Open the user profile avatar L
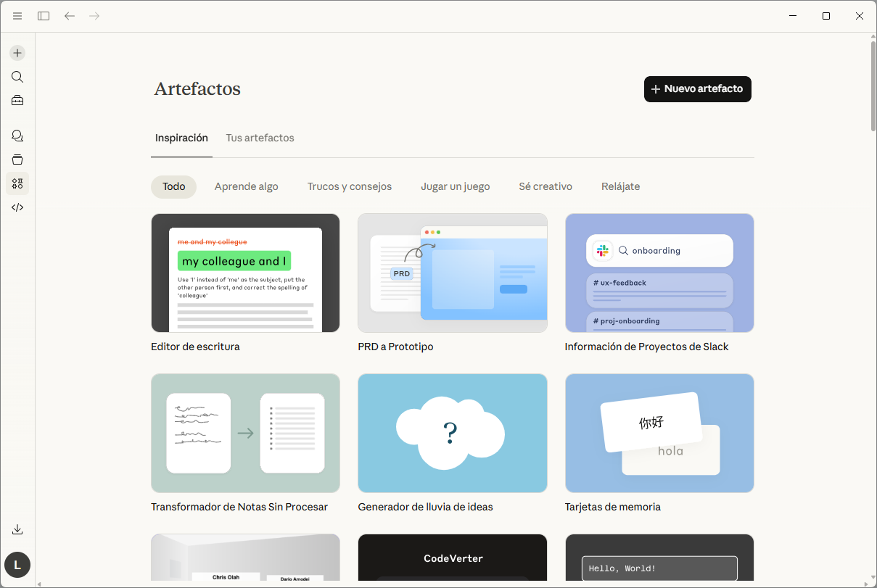 click(17, 564)
